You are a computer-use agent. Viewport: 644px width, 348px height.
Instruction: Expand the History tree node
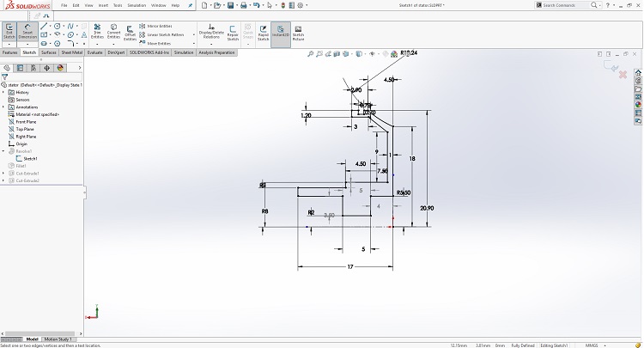coord(3,93)
